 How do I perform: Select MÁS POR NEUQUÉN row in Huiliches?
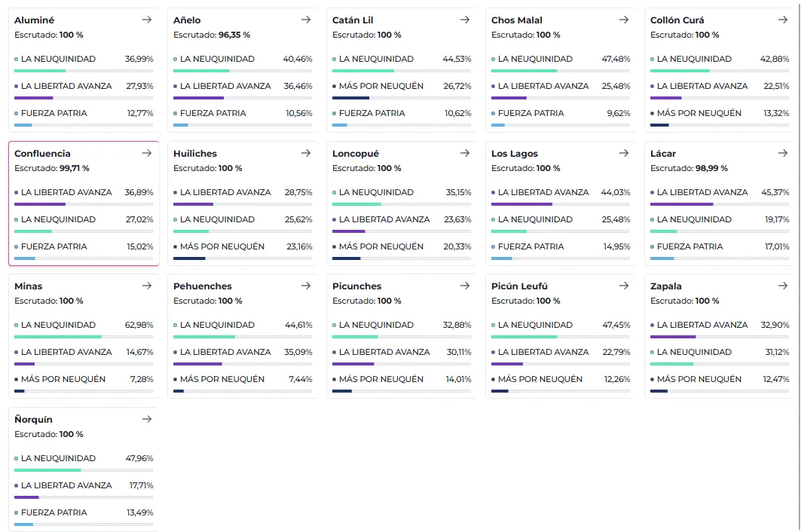242,247
